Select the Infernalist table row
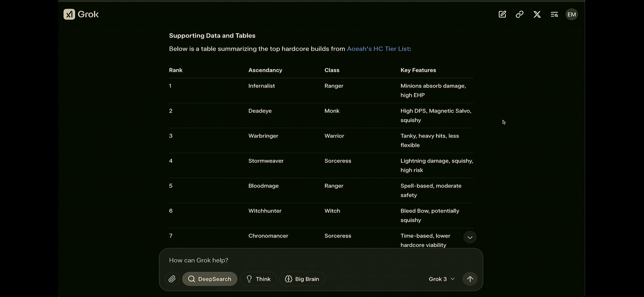Image resolution: width=644 pixels, height=297 pixels. (x=261, y=86)
